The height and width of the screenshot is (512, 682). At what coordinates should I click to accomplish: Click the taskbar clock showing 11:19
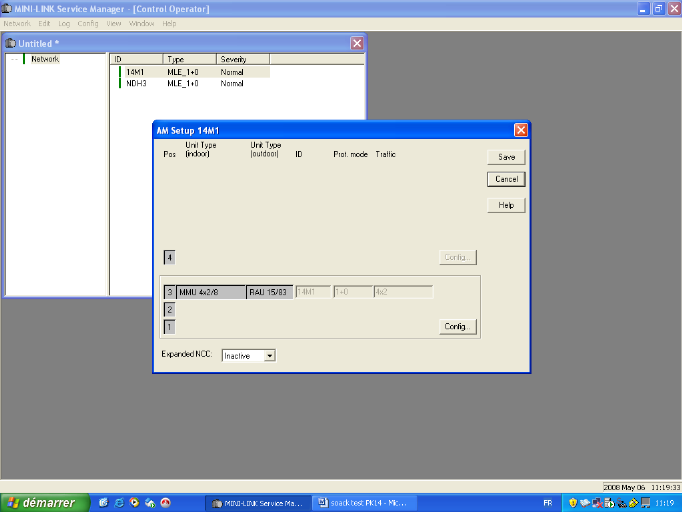664,503
